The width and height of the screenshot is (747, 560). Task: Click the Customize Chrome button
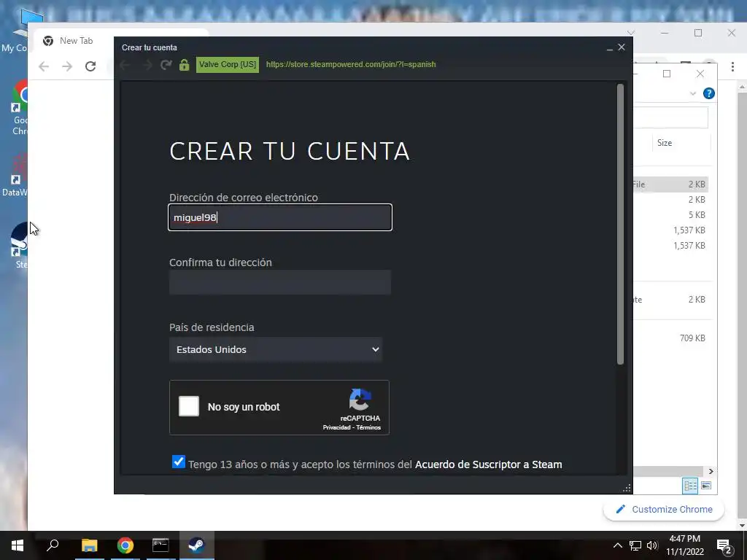tap(664, 509)
